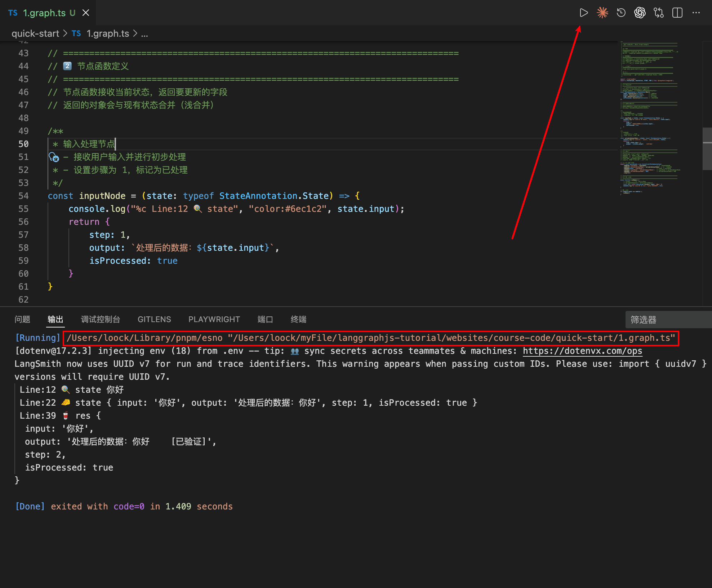Open more editor actions menu
The height and width of the screenshot is (588, 712).
696,13
